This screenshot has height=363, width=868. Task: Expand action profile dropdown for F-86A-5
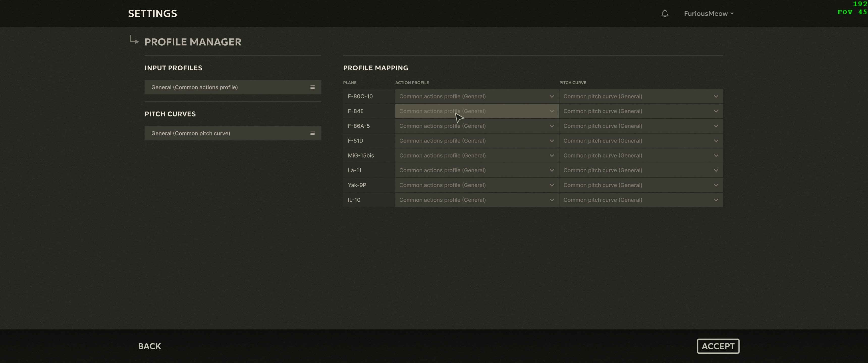(x=477, y=126)
